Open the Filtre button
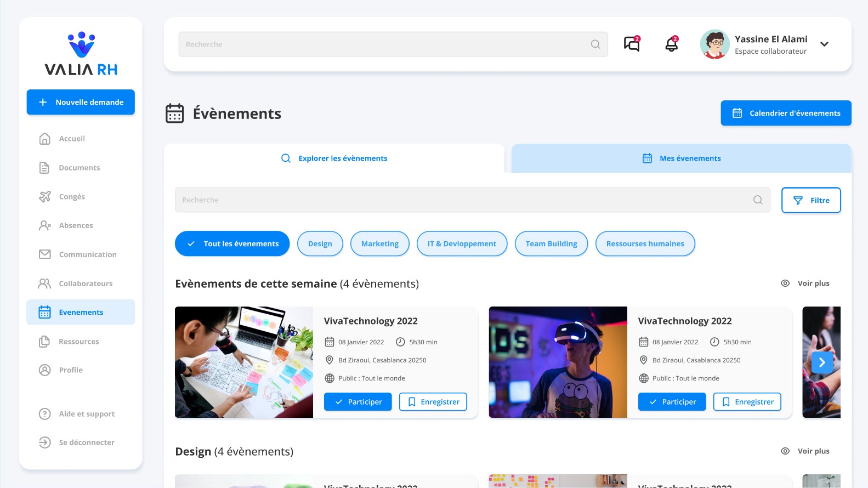 (811, 200)
